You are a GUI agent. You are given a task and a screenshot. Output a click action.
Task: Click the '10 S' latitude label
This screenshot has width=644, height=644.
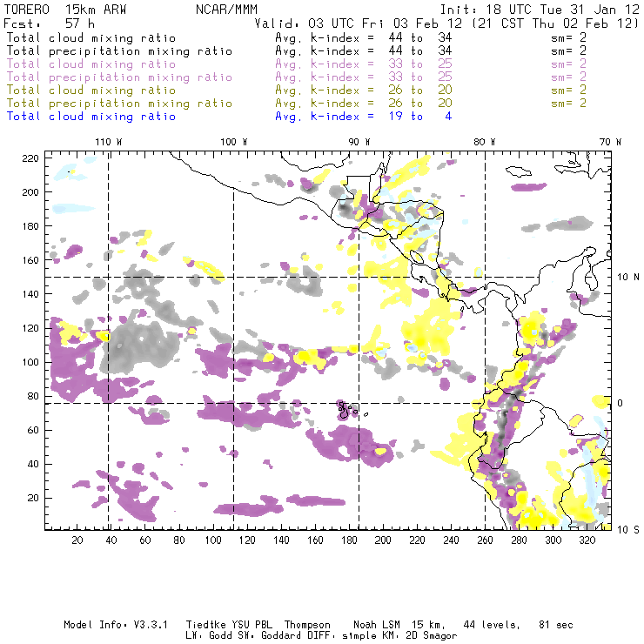[628, 530]
